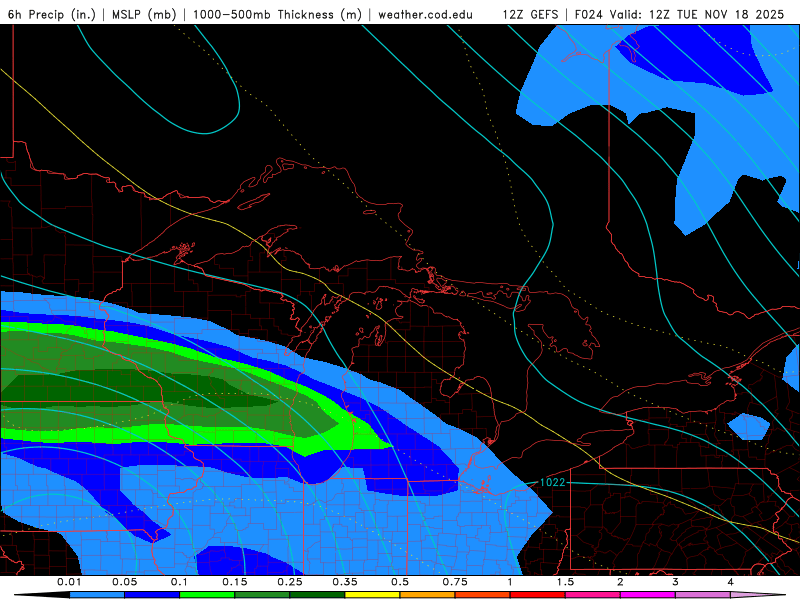Select the red 1–1.5 legend swatch

click(538, 595)
